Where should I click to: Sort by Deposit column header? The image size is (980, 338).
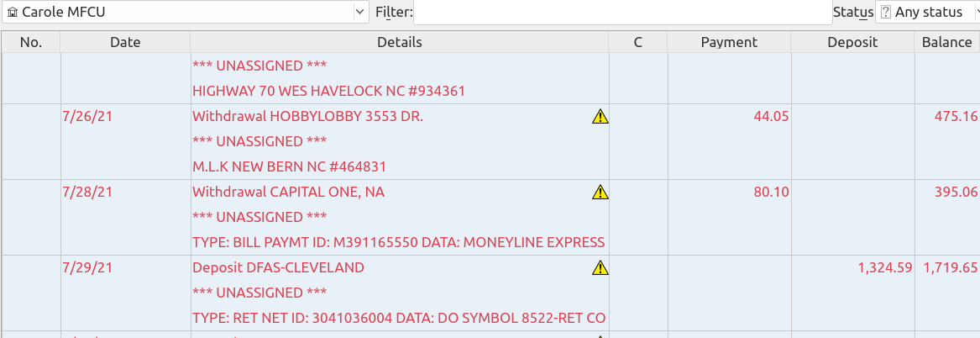click(852, 42)
